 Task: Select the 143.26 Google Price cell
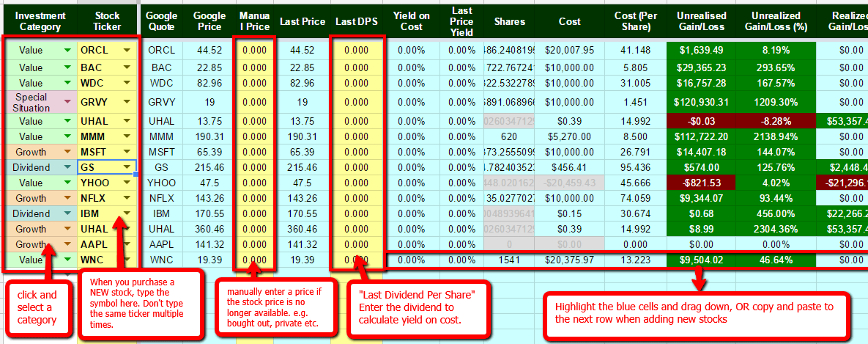(x=209, y=198)
